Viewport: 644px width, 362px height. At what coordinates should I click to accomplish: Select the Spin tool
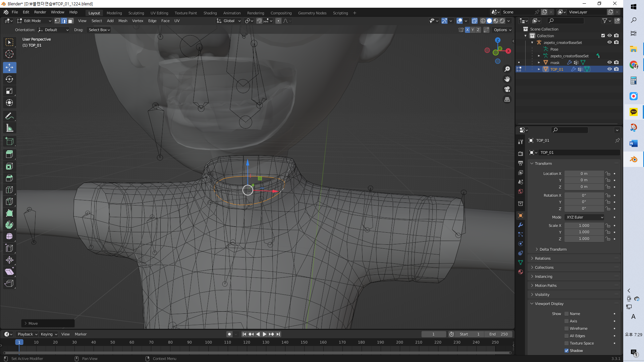[9, 225]
